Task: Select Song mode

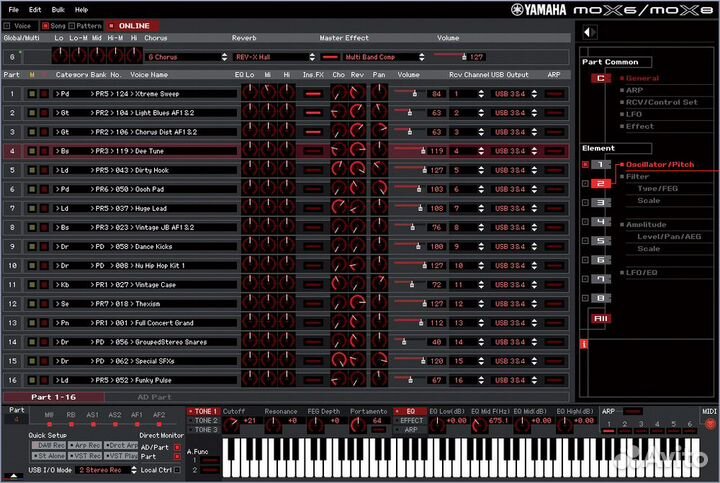Action: click(53, 26)
